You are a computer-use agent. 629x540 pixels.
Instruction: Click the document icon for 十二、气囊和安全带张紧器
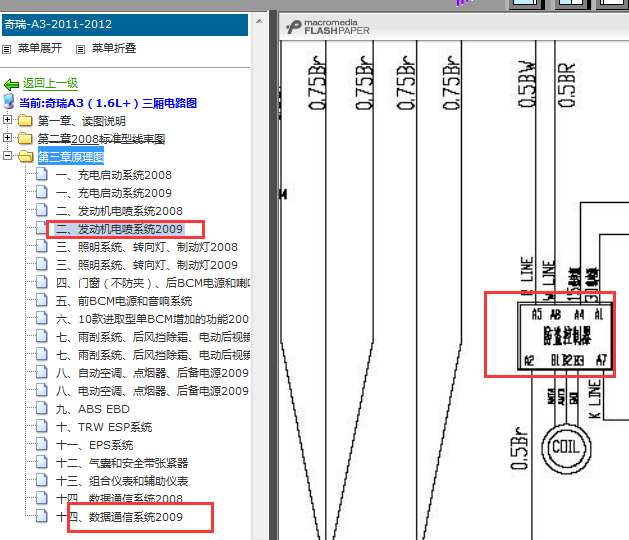click(x=42, y=463)
